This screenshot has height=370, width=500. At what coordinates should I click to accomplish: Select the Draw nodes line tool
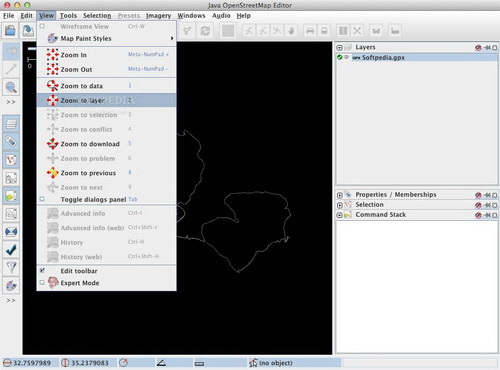[11, 69]
